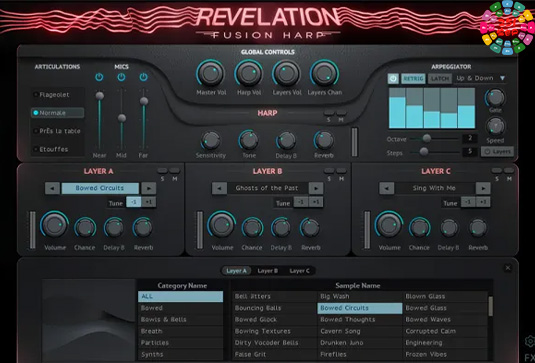Select the Bowed category
The width and height of the screenshot is (535, 363).
tap(180, 308)
